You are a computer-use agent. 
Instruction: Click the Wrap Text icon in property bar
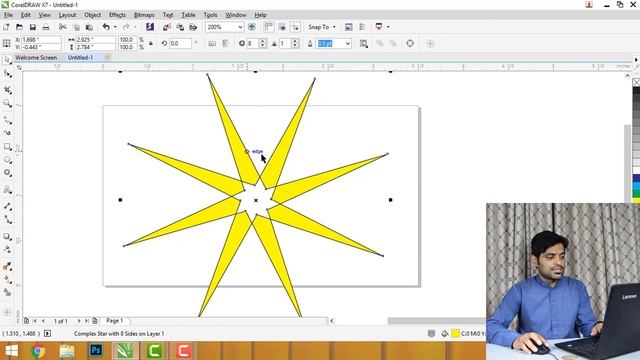click(363, 43)
